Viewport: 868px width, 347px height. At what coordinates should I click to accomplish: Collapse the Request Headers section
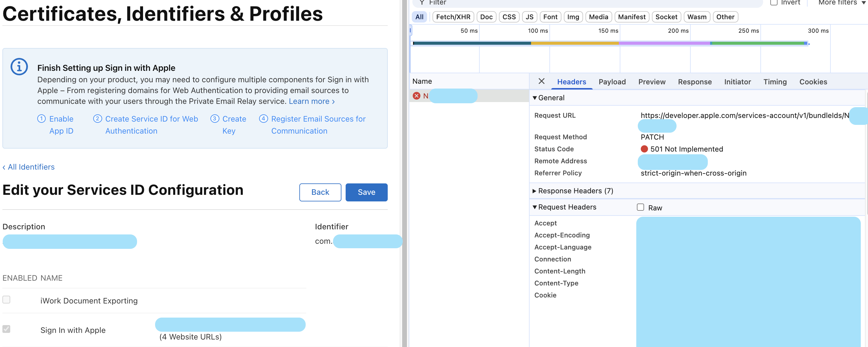(x=535, y=207)
